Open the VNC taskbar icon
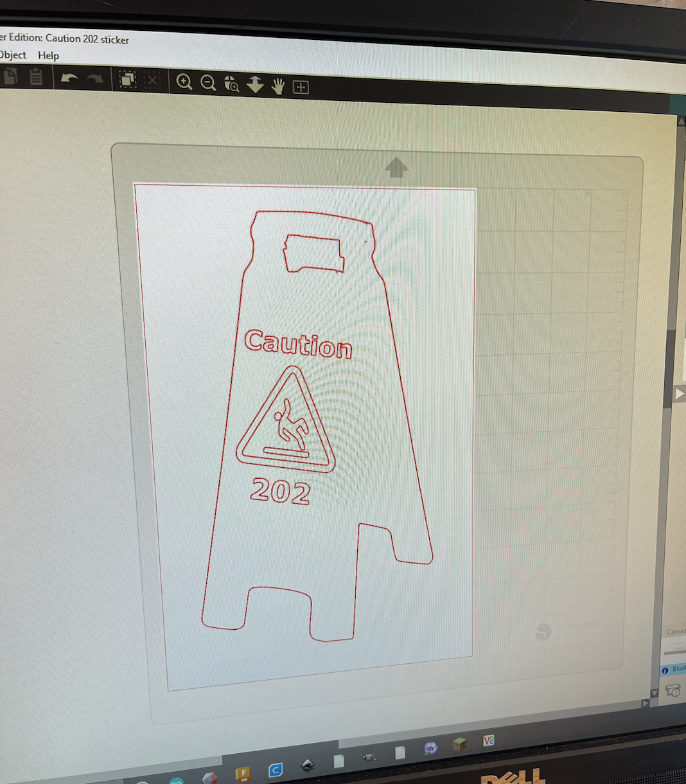686x784 pixels. [489, 740]
